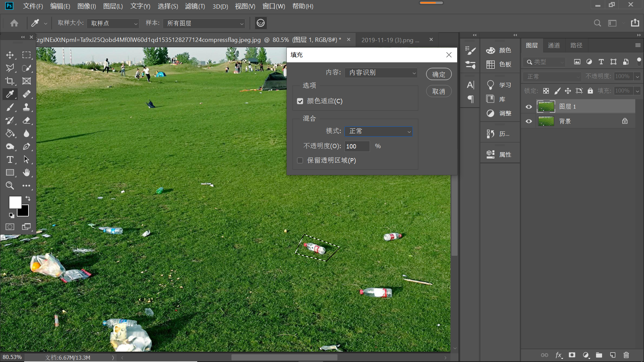Confirm fill with 确定 button

pyautogui.click(x=439, y=74)
